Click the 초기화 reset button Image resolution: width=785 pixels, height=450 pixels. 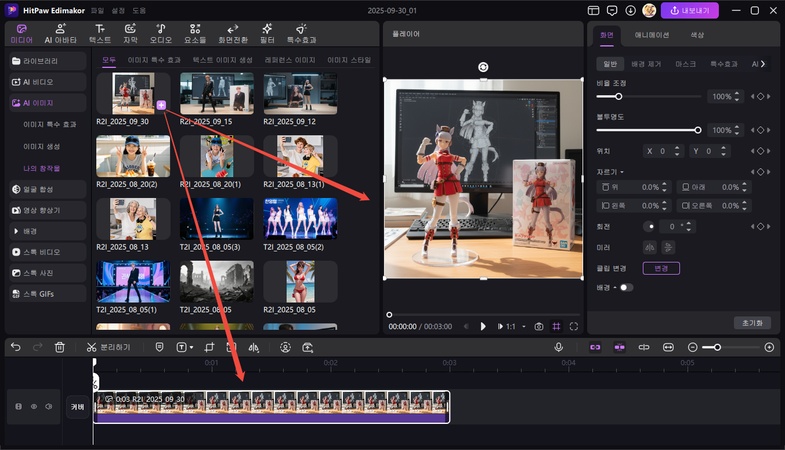tap(752, 323)
